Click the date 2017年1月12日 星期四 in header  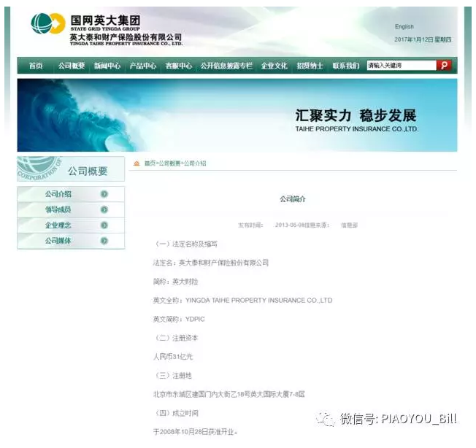pos(423,39)
